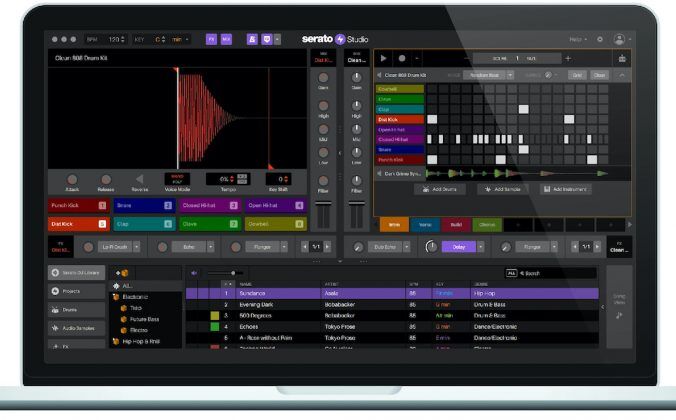Click the Grid button
The image size is (676, 420).
577,75
